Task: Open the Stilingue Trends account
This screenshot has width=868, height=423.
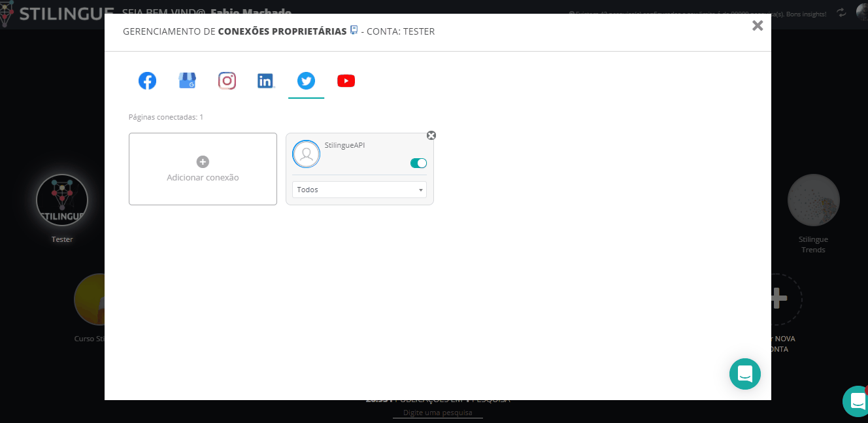Action: pos(813,200)
